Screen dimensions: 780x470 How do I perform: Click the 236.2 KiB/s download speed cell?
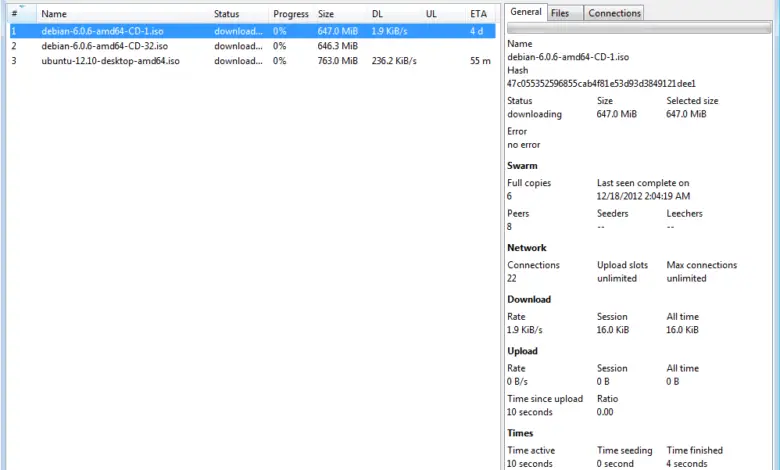click(x=394, y=61)
